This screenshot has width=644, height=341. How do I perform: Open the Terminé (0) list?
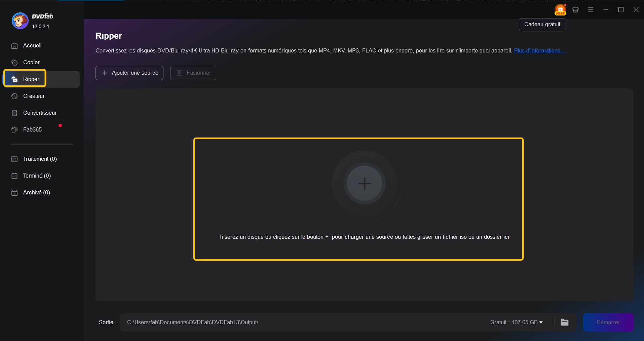(37, 176)
